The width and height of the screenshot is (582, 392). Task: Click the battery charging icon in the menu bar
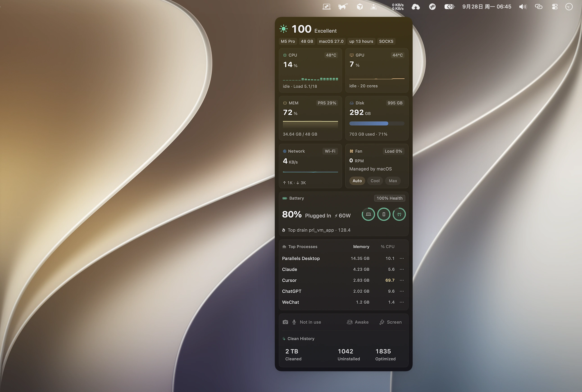(449, 7)
